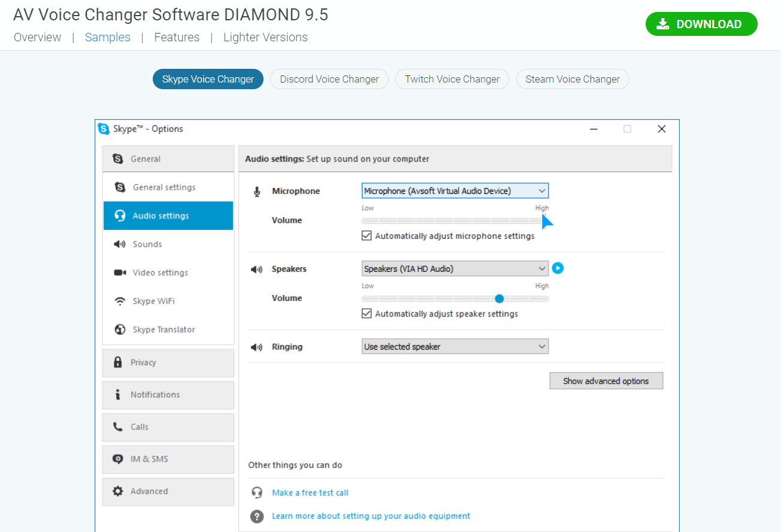The image size is (781, 532).
Task: Open Learn more about audio equipment link
Action: (371, 516)
